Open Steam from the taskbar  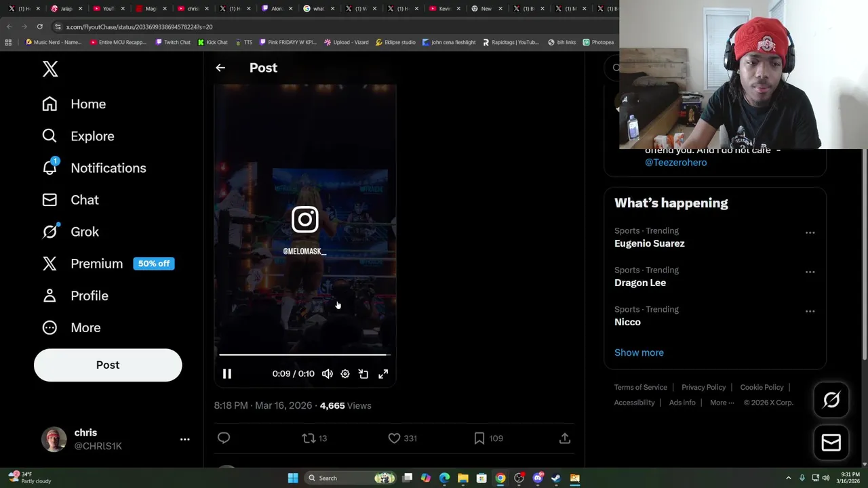coord(556,478)
